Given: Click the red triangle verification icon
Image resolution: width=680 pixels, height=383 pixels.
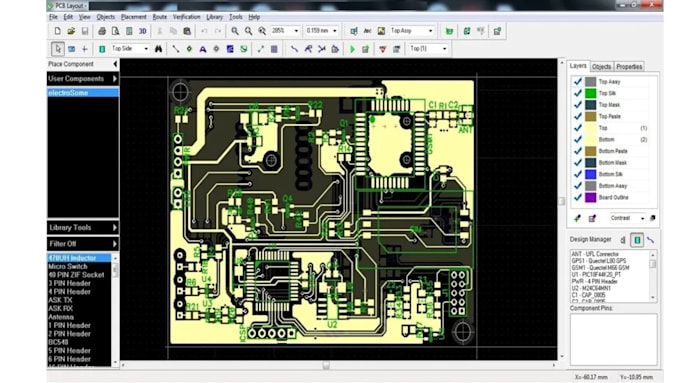Looking at the screenshot, I should 382,49.
